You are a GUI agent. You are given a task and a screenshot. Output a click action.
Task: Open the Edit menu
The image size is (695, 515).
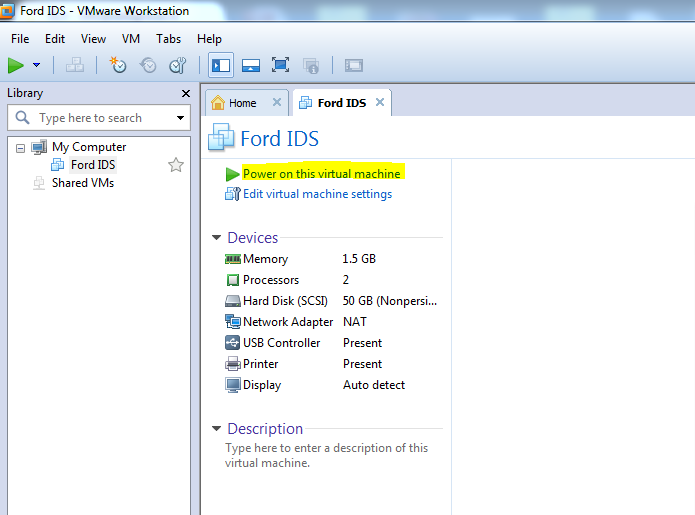(55, 39)
